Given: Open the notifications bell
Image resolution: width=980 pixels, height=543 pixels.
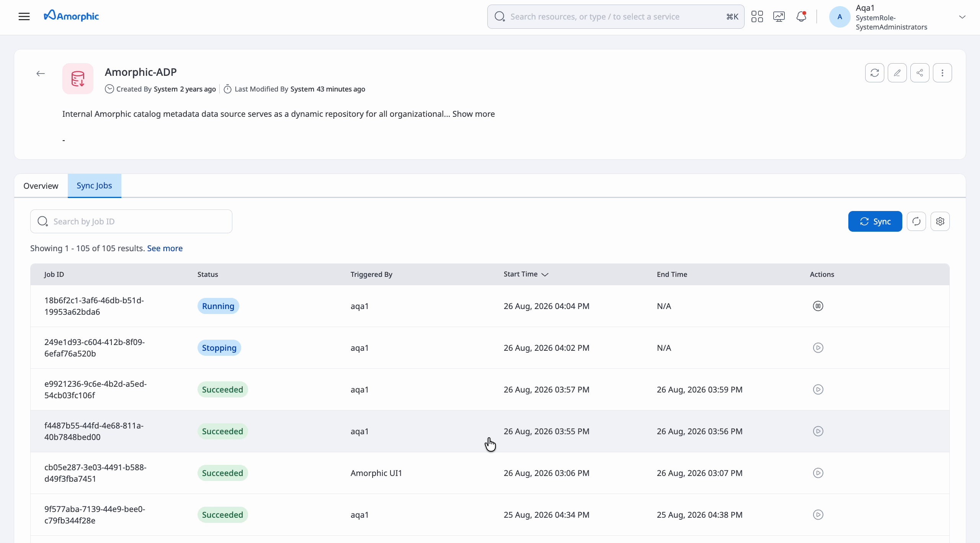Looking at the screenshot, I should pyautogui.click(x=801, y=16).
